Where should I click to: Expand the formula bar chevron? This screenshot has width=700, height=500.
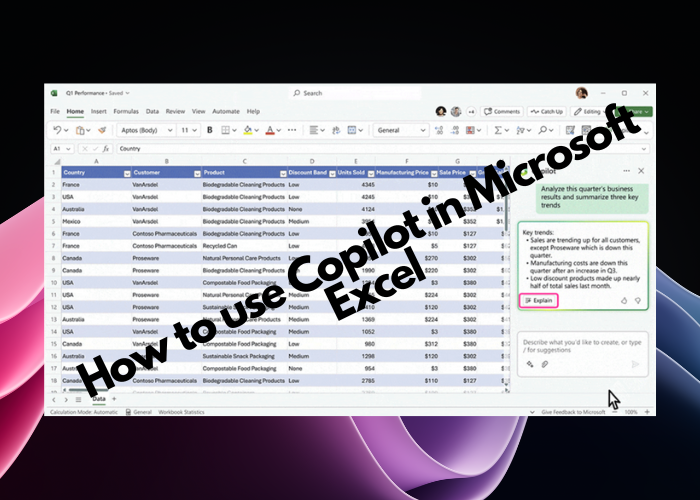point(643,149)
